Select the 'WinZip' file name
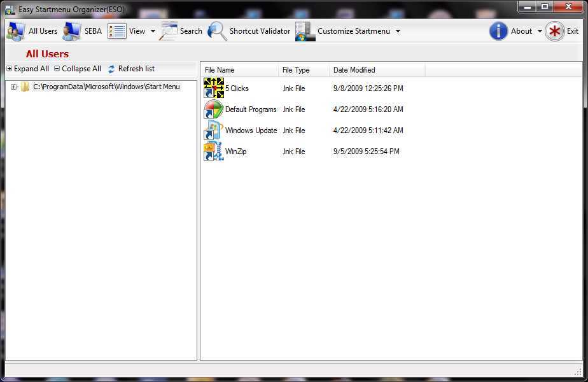Viewport: 588px width, 382px height. click(x=236, y=152)
